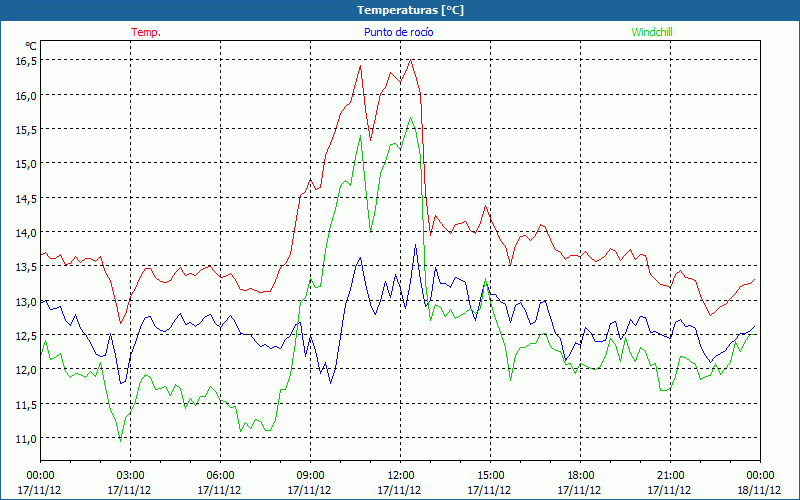800x500 pixels.
Task: Click the 18:00 time axis label
Action: click(580, 476)
